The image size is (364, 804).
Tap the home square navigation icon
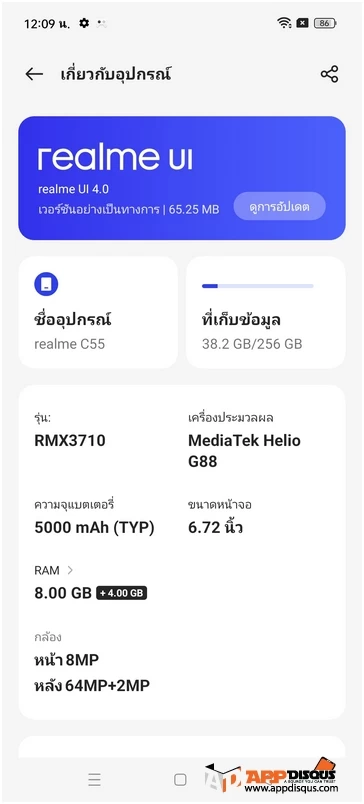point(180,780)
